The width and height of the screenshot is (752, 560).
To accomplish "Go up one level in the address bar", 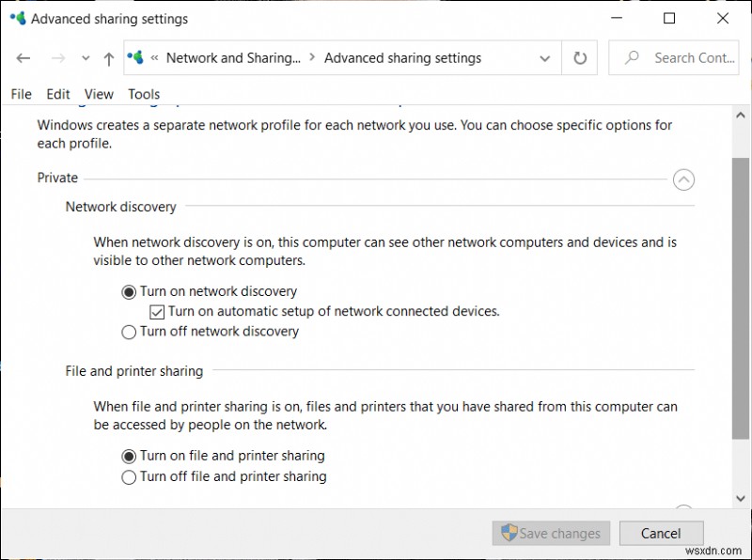I will 108,58.
